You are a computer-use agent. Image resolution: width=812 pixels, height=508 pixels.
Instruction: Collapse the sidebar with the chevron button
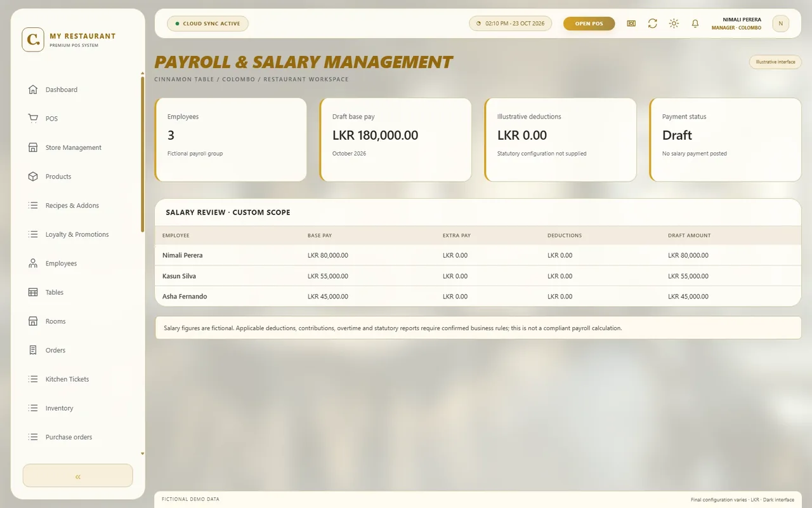click(x=77, y=476)
